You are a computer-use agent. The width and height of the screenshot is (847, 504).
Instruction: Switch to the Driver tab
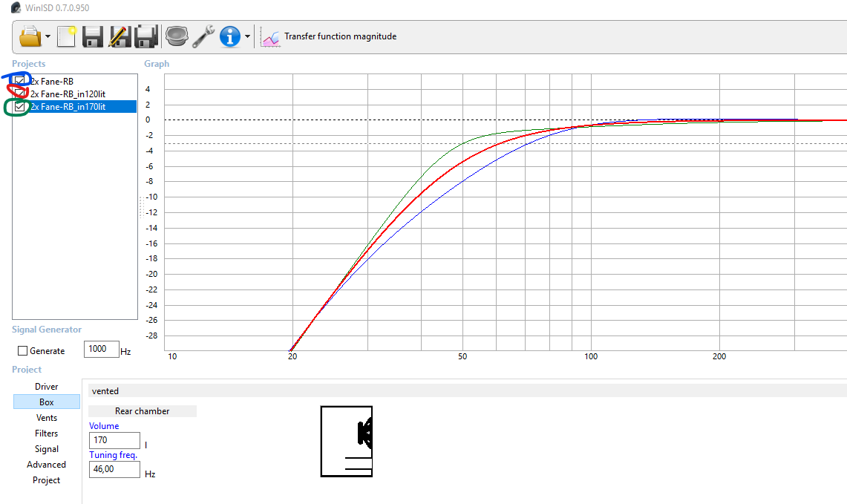pos(47,387)
